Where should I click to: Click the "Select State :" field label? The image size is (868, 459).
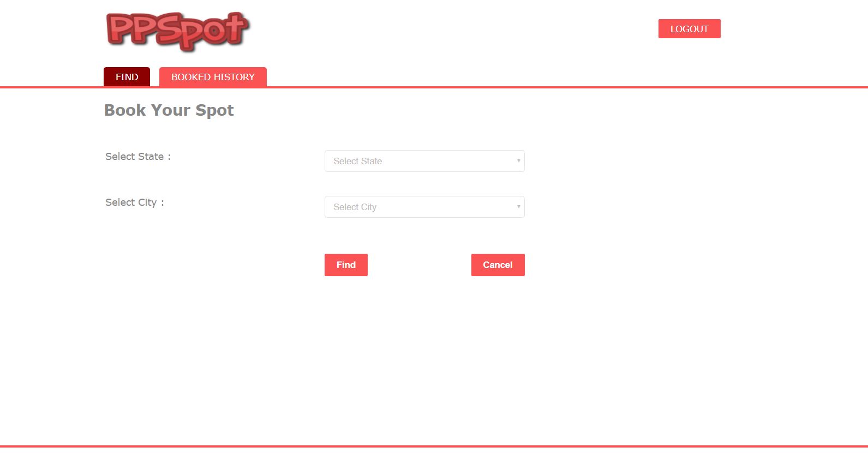point(138,157)
